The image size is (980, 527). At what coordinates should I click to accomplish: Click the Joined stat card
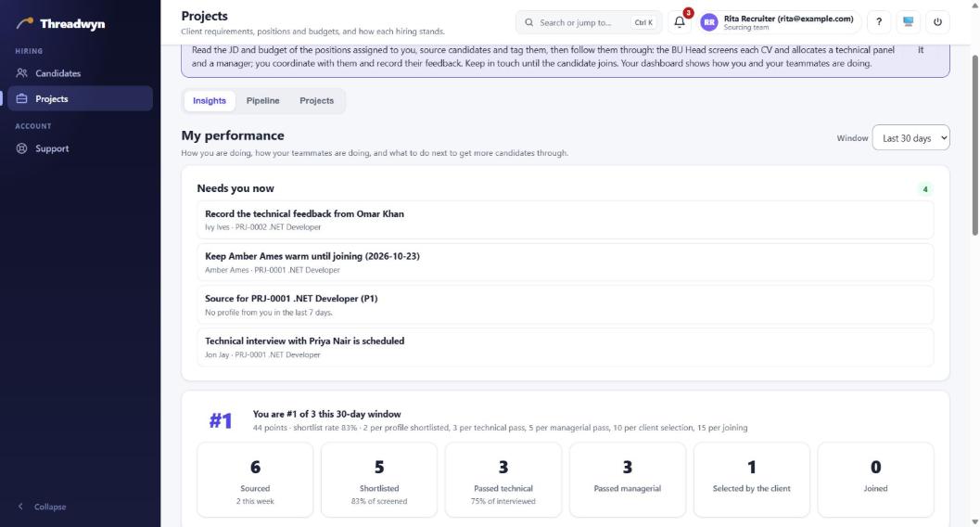click(875, 480)
